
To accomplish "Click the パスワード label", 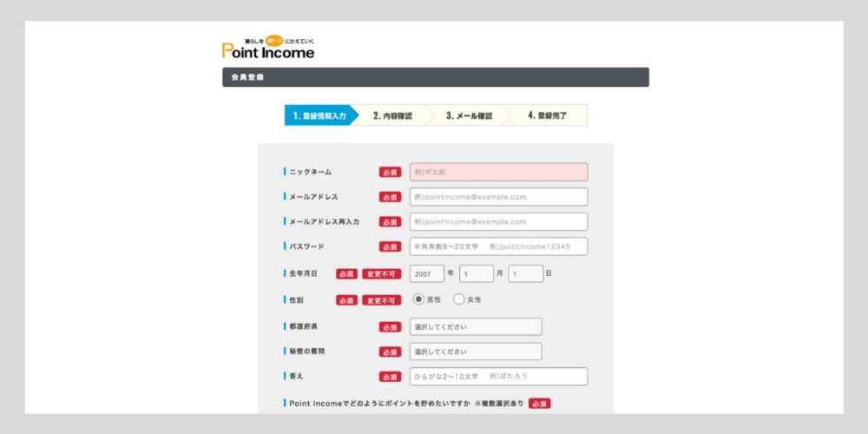I will coord(306,247).
